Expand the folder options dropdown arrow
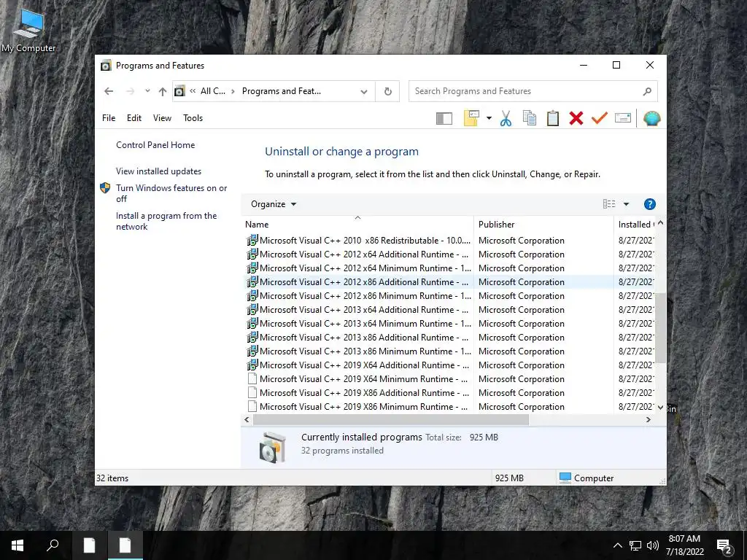This screenshot has height=560, width=747. click(x=489, y=118)
